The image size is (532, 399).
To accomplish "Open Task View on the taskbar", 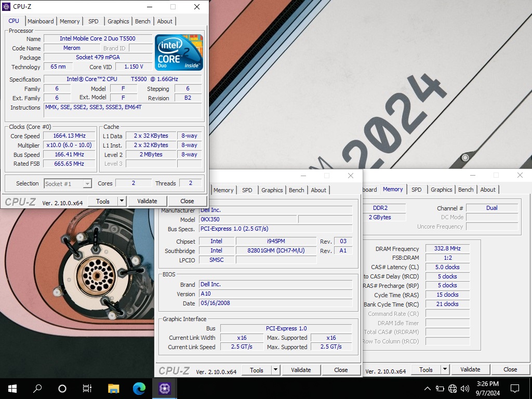I will [87, 388].
